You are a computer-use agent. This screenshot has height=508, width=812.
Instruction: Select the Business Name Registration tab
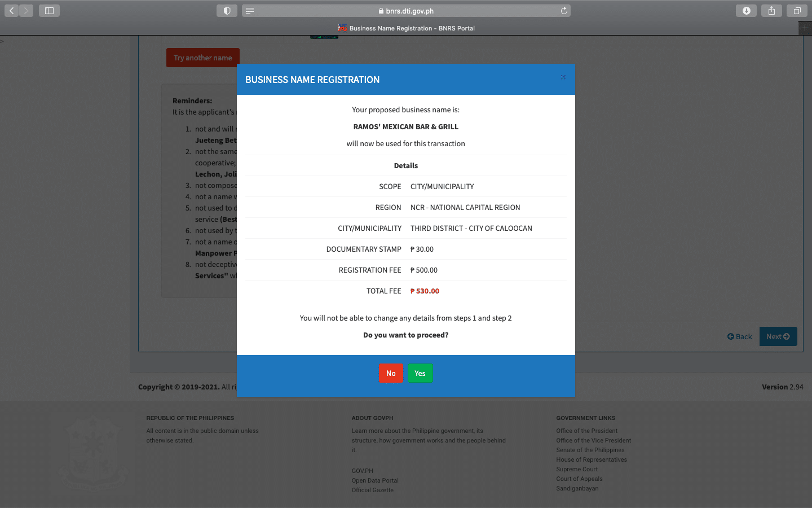pos(406,28)
